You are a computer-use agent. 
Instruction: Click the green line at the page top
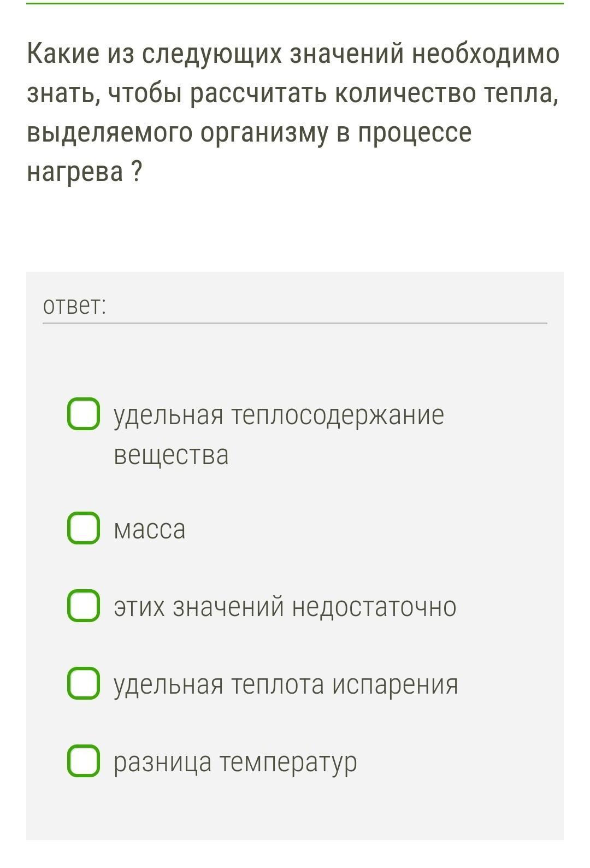pos(295,3)
